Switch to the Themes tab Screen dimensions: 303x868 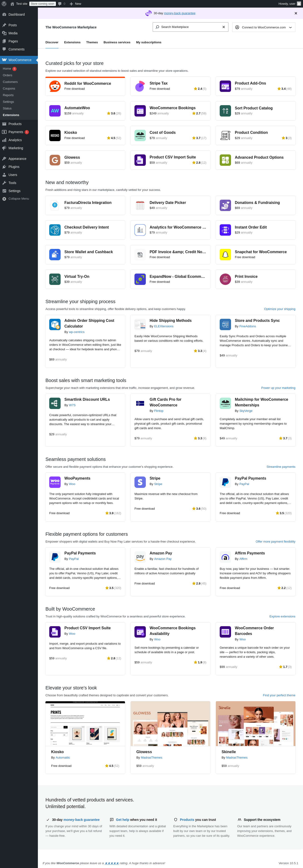(x=92, y=42)
